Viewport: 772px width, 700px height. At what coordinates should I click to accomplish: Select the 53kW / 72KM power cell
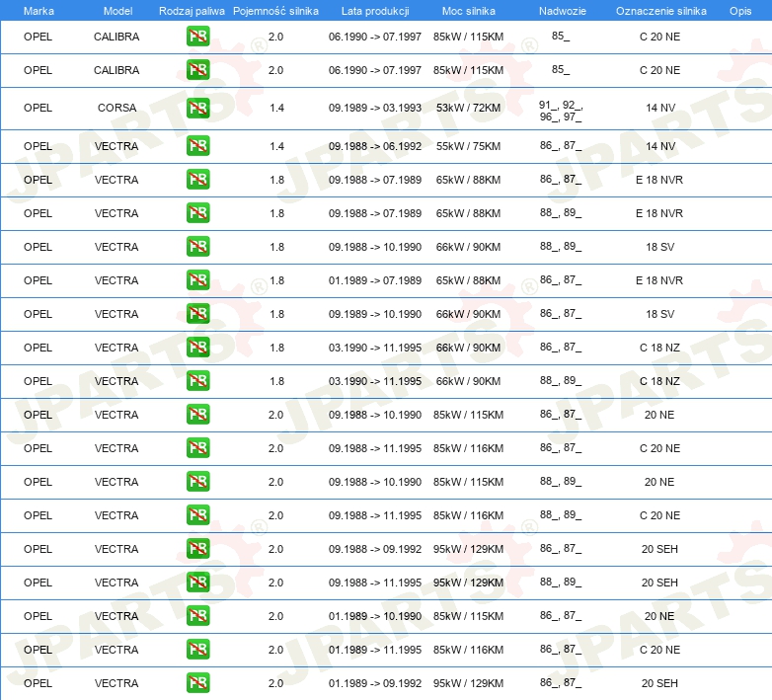point(468,108)
